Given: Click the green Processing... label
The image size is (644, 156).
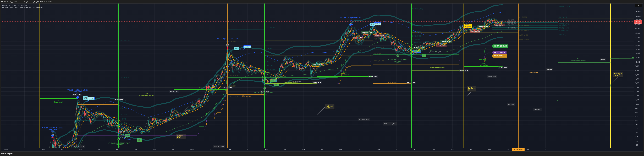Looking at the screenshot, I should (483, 60).
